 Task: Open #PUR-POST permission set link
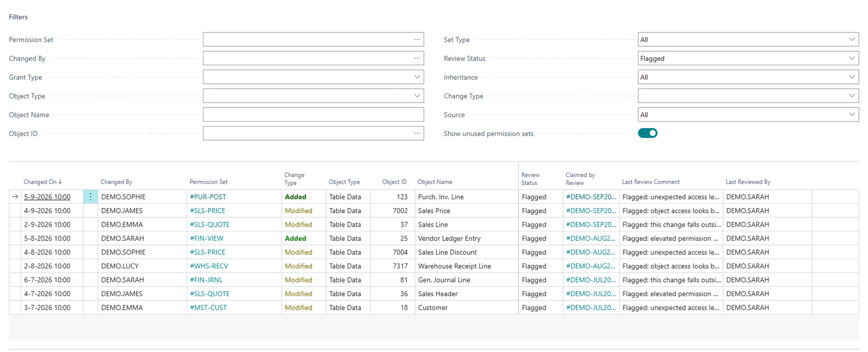pos(208,197)
